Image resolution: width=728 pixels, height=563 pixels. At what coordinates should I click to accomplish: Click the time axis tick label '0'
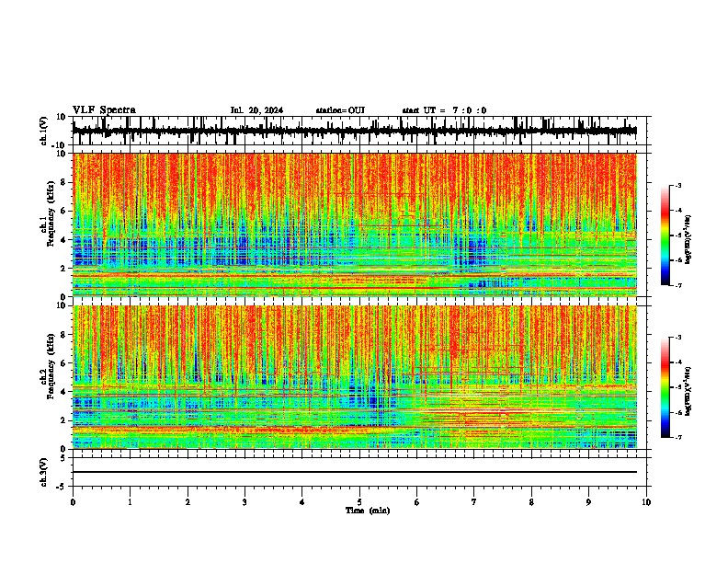pyautogui.click(x=73, y=502)
